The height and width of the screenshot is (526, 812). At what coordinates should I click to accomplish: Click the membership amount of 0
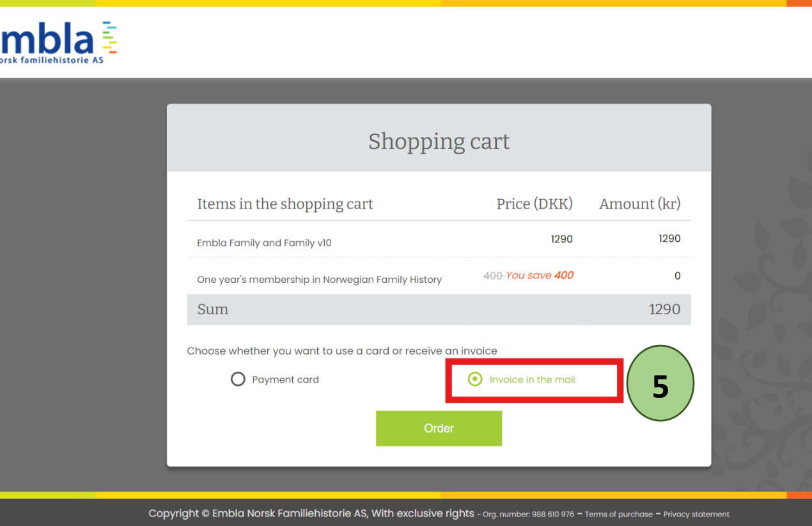point(677,276)
